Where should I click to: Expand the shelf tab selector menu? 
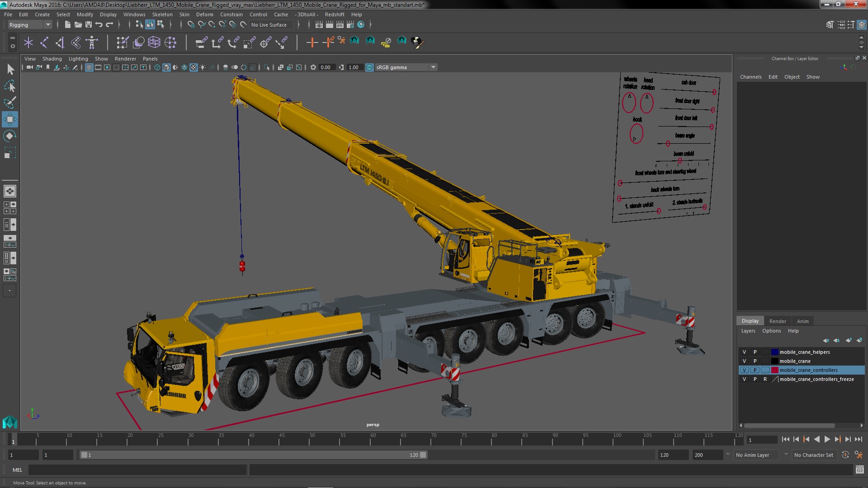[x=12, y=38]
